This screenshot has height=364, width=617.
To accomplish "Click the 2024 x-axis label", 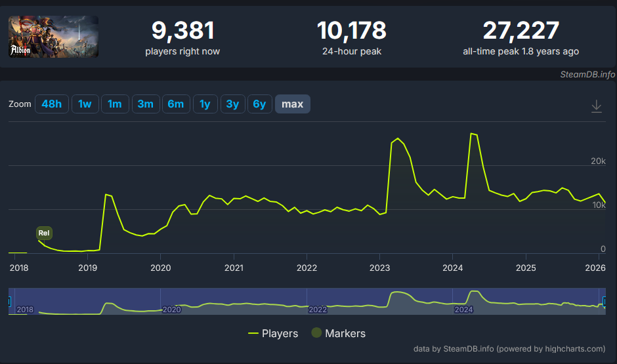I will [x=452, y=268].
